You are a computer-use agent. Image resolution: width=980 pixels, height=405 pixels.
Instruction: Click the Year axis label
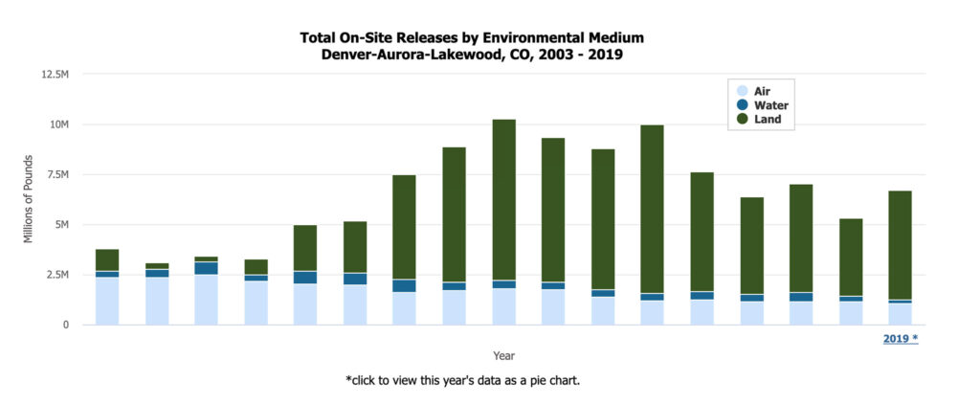tap(503, 356)
